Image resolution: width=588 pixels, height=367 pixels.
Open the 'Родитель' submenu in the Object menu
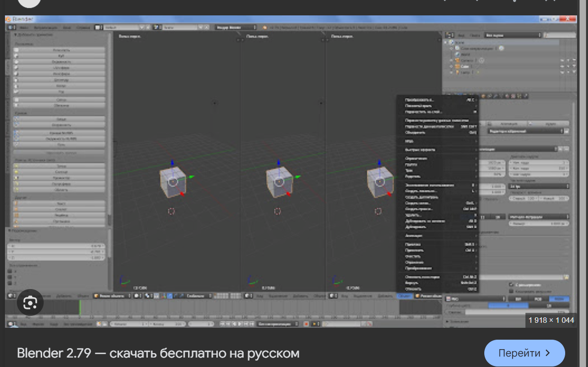(x=438, y=176)
